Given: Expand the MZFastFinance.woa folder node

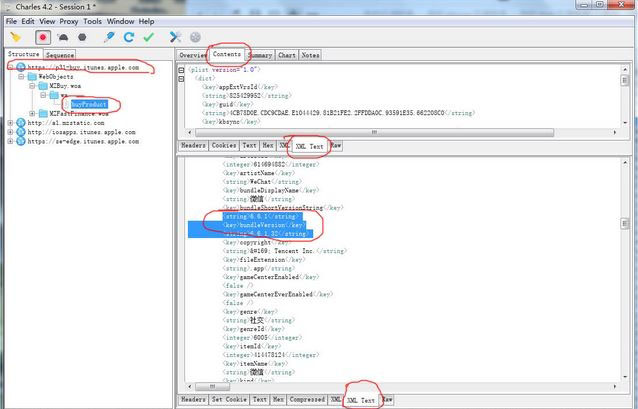Looking at the screenshot, I should coord(32,114).
